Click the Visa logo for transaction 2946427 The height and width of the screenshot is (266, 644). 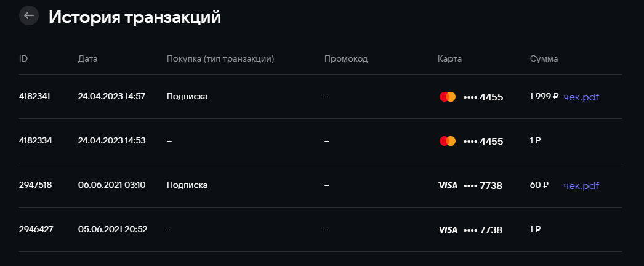(x=448, y=230)
